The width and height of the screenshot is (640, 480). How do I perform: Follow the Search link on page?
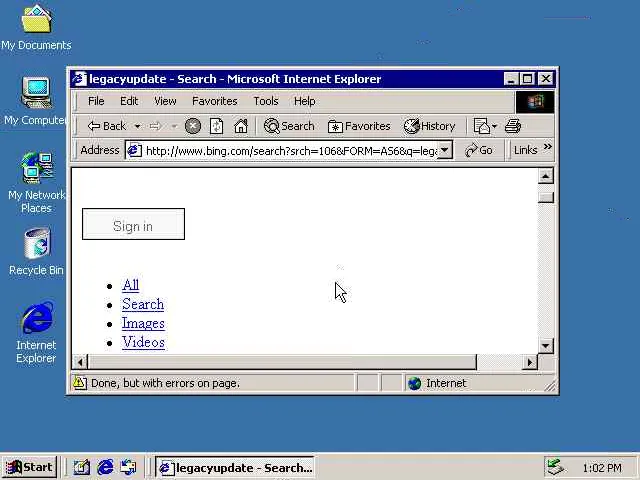pyautogui.click(x=143, y=304)
